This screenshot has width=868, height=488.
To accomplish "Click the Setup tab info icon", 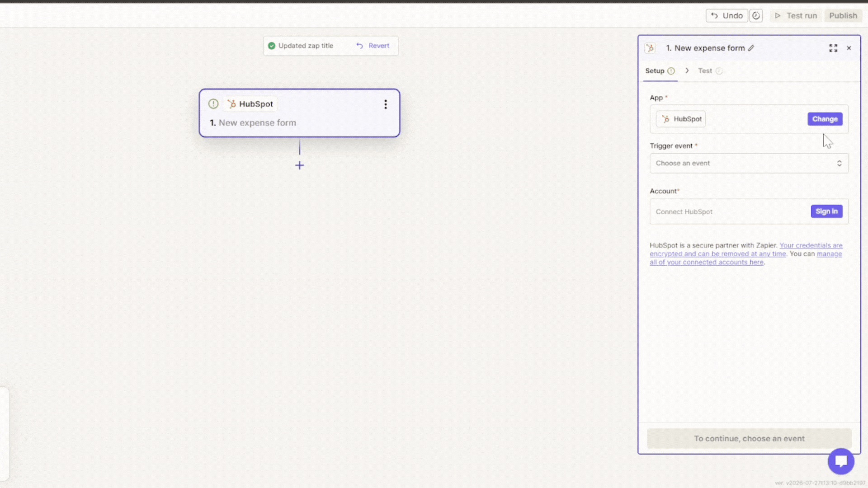I will coord(671,71).
